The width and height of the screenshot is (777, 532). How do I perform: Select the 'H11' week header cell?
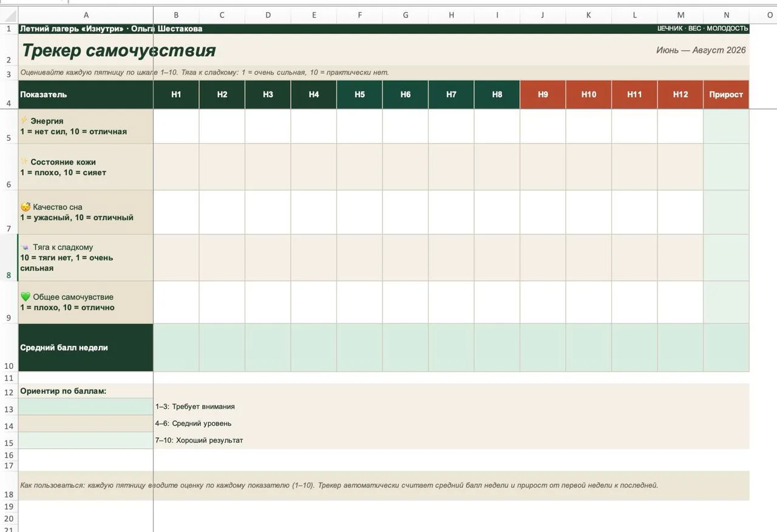[634, 95]
